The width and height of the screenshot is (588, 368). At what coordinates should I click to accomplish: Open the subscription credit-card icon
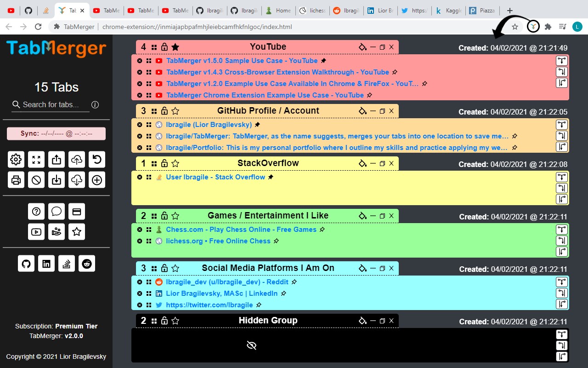77,212
